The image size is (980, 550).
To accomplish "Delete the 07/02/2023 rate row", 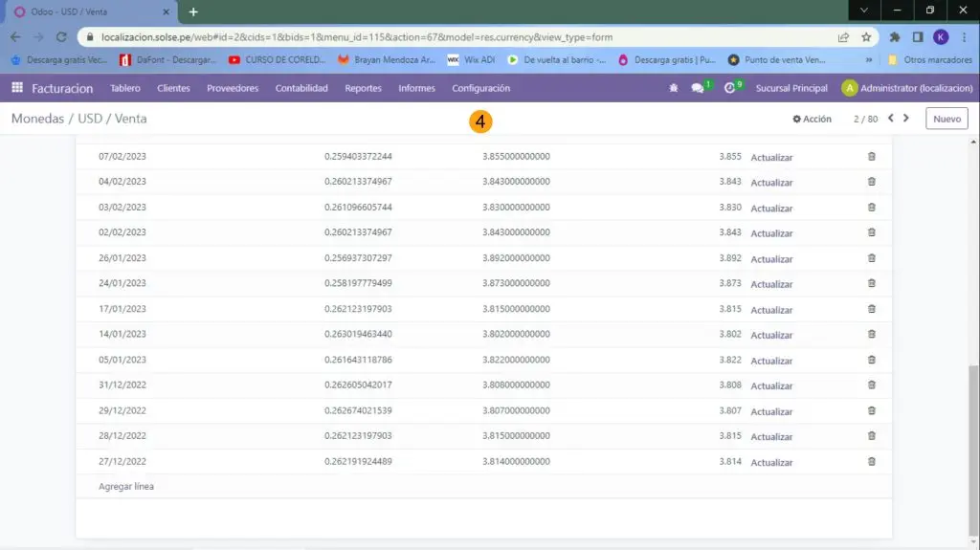I will (x=871, y=156).
